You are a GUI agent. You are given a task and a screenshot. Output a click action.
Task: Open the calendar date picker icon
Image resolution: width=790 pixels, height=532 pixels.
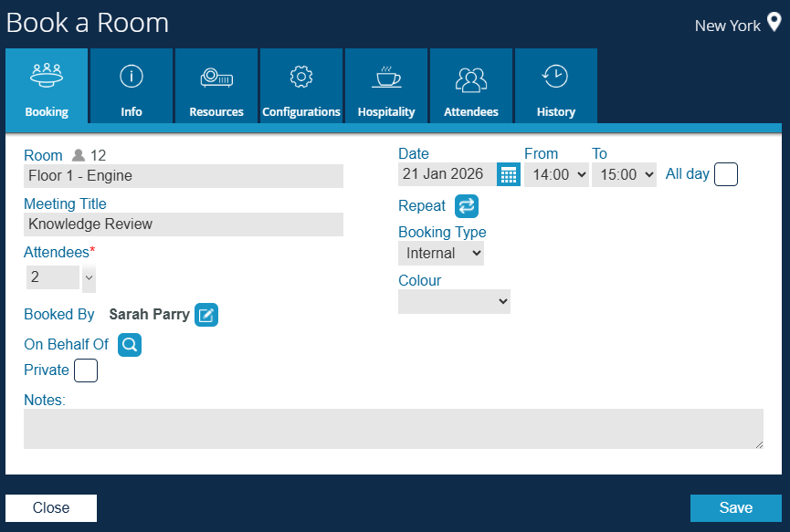pyautogui.click(x=509, y=174)
